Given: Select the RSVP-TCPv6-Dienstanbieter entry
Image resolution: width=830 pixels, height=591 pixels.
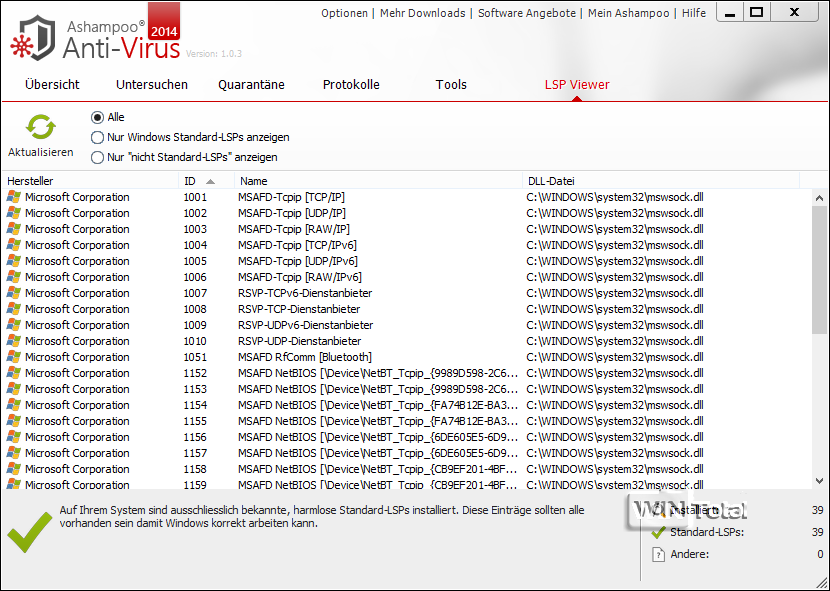Looking at the screenshot, I should (305, 293).
